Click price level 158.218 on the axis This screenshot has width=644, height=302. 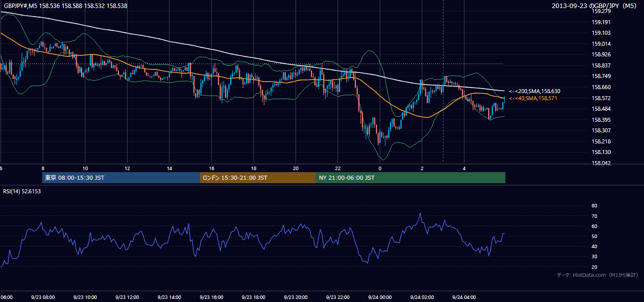click(601, 141)
